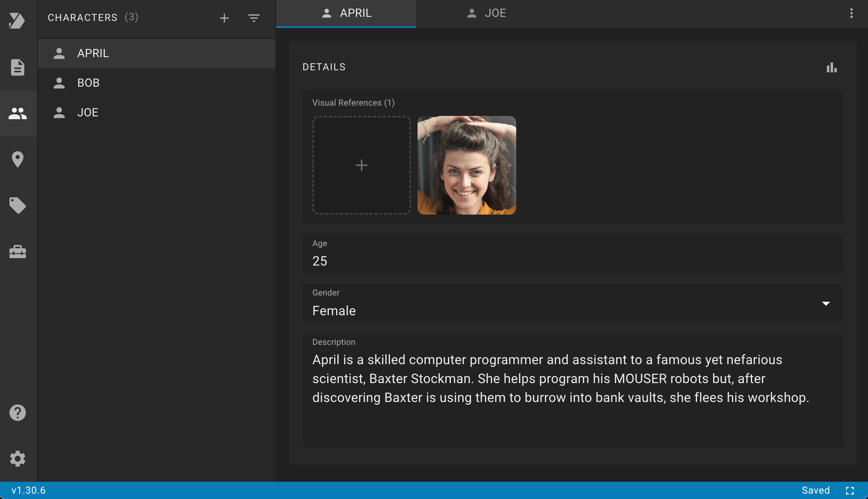Open the toolbox briefcase sidebar icon
This screenshot has width=868, height=499.
tap(18, 252)
